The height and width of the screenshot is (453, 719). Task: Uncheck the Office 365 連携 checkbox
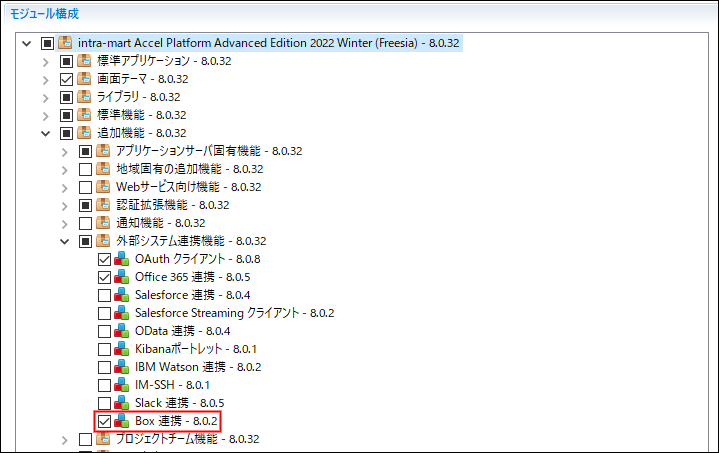tap(104, 277)
